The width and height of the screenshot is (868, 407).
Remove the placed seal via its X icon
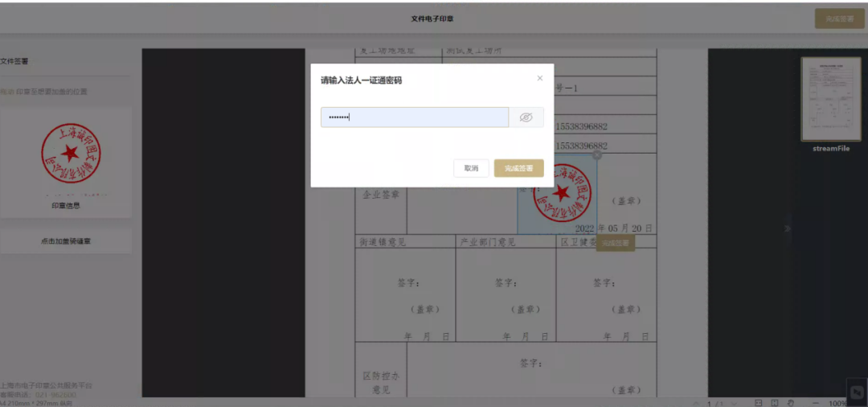(x=596, y=154)
